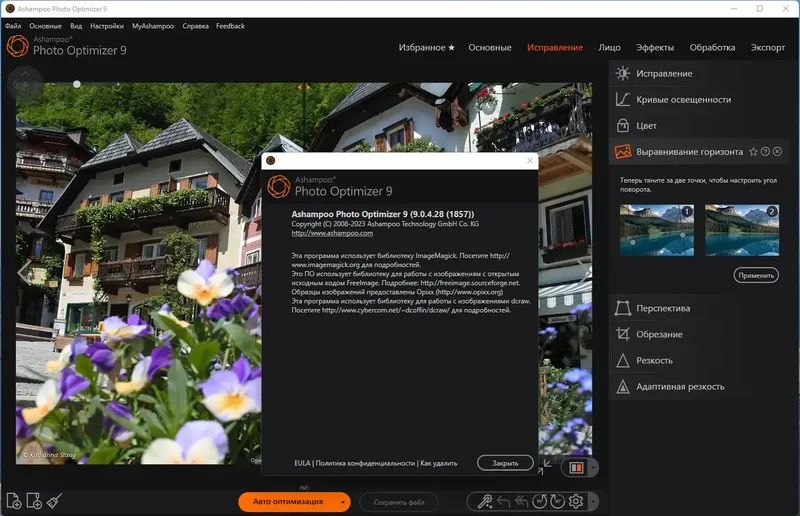
Task: Open the Как удалить link
Action: click(439, 463)
